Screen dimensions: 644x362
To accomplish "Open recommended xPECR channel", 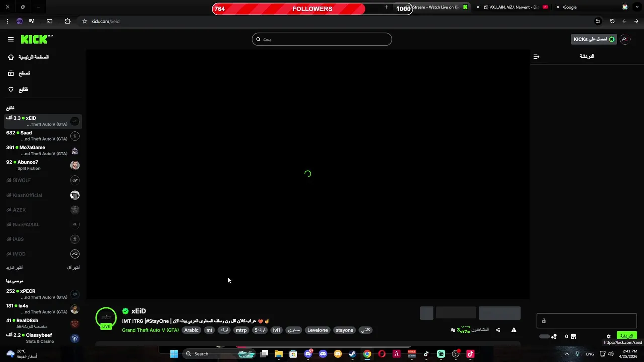I will 43,294.
